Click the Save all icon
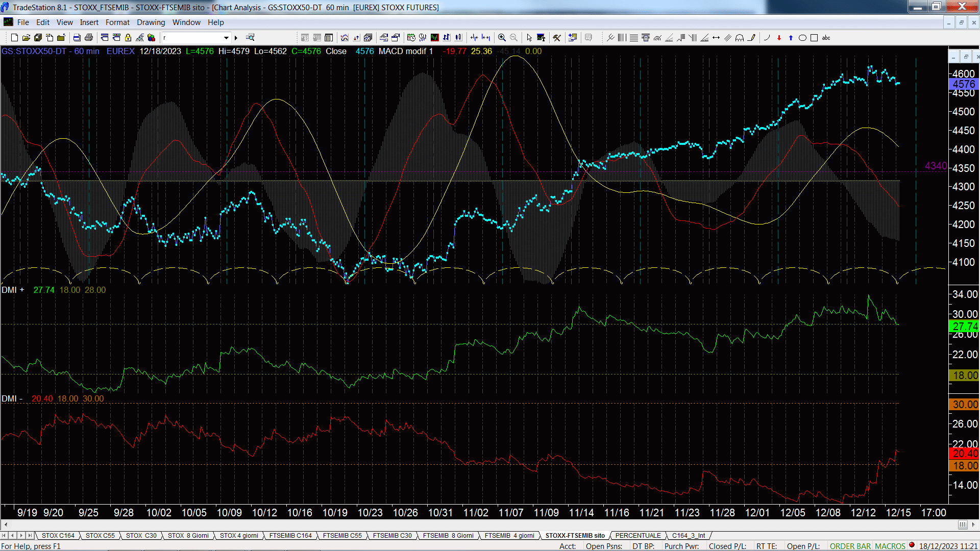The width and height of the screenshot is (980, 551). tap(38, 38)
